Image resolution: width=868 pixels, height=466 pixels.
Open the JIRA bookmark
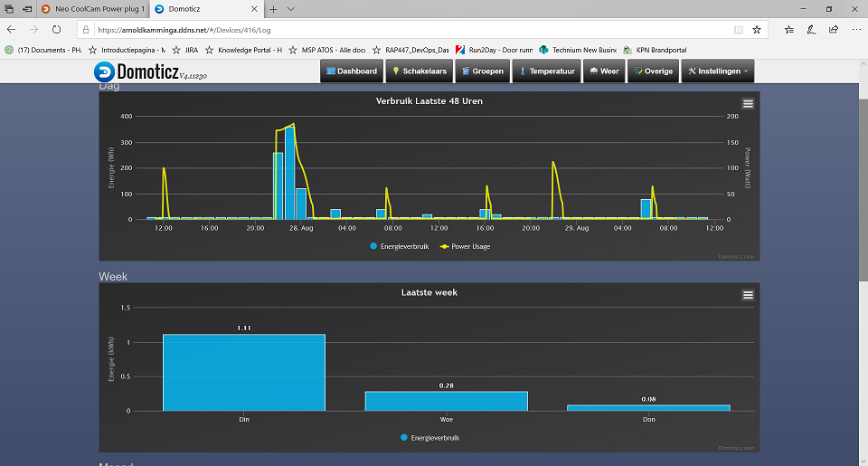[x=185, y=50]
